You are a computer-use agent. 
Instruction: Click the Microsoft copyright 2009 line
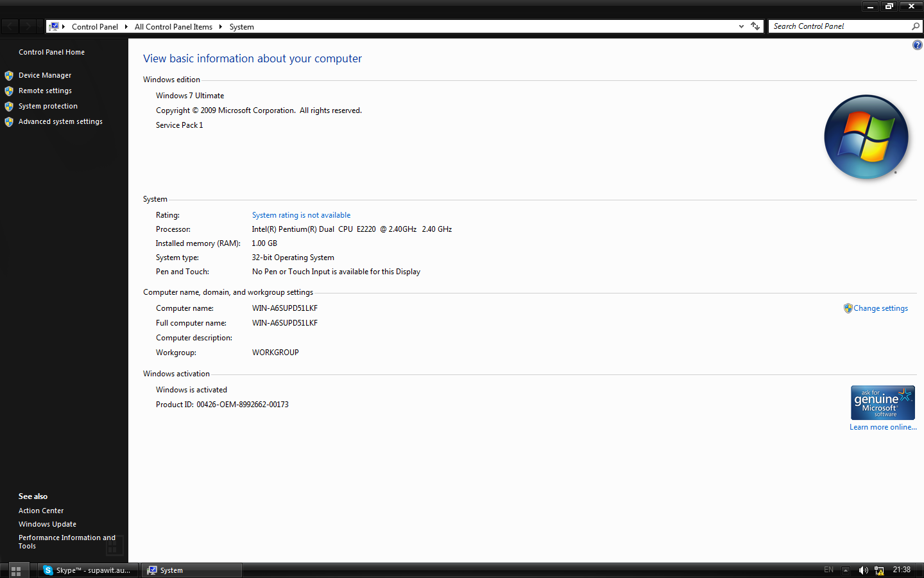tap(259, 110)
